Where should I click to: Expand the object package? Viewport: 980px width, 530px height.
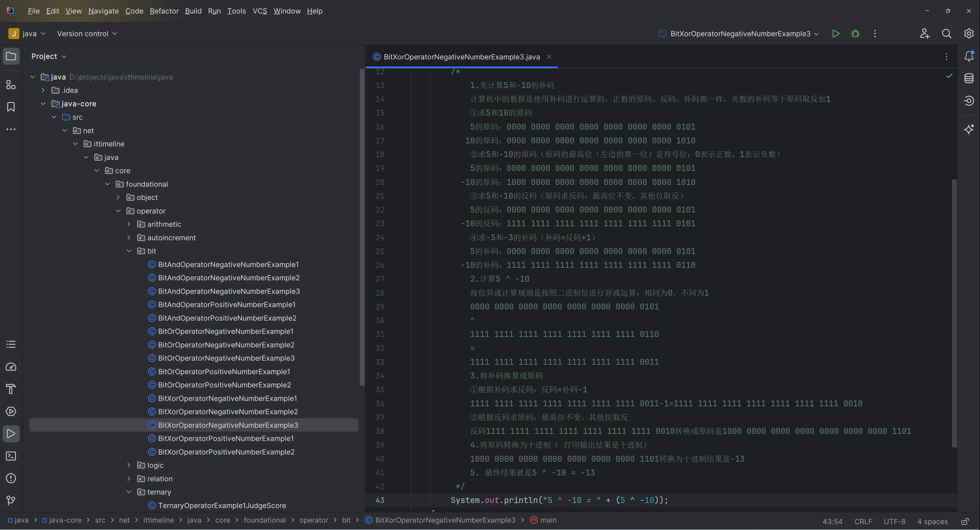(x=118, y=197)
